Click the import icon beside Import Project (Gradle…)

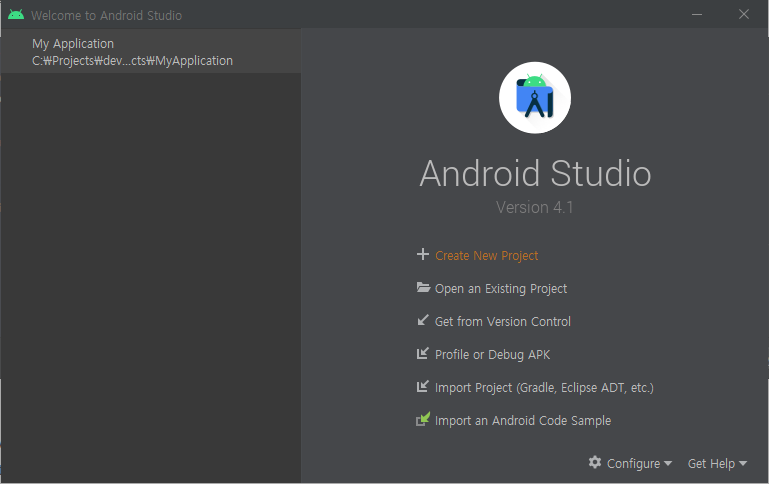[x=423, y=386]
